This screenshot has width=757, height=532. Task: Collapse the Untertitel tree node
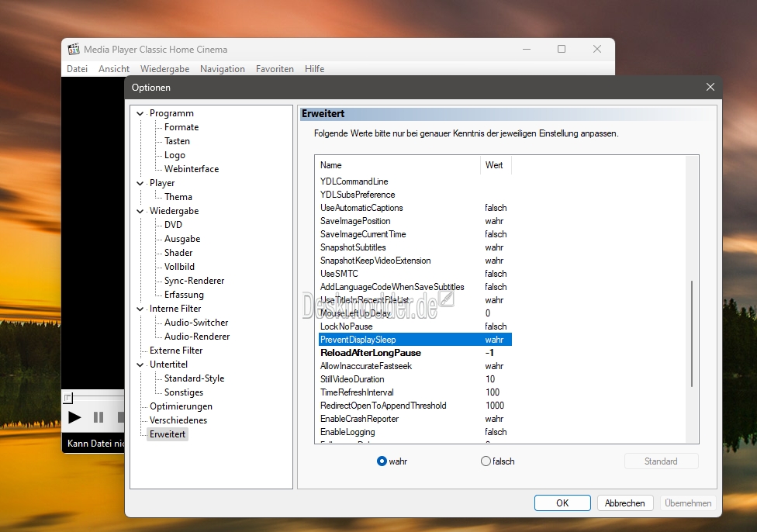(x=140, y=364)
